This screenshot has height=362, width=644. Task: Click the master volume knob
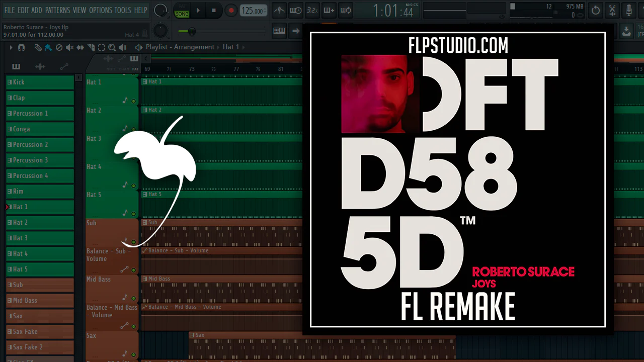click(160, 10)
